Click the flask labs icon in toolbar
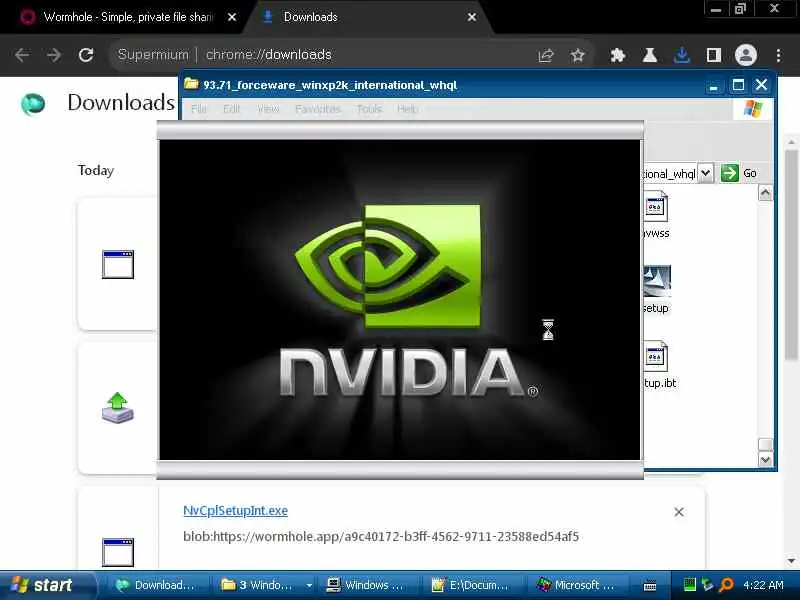This screenshot has height=600, width=800. [x=649, y=55]
